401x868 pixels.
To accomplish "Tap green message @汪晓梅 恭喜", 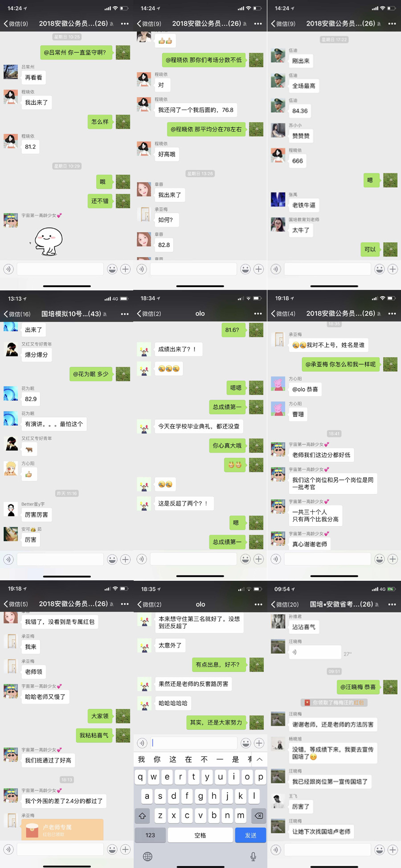I will 358,687.
